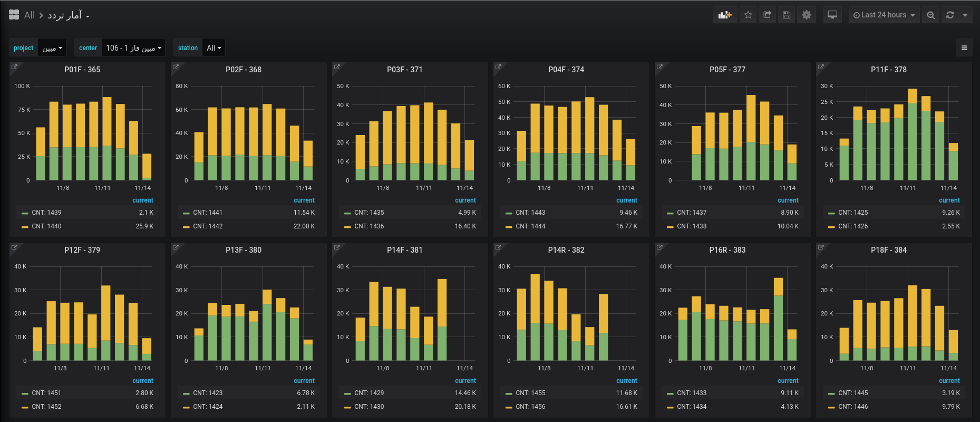980x422 pixels.
Task: Toggle series CNT: 1439 in P01F legend
Action: click(x=46, y=213)
